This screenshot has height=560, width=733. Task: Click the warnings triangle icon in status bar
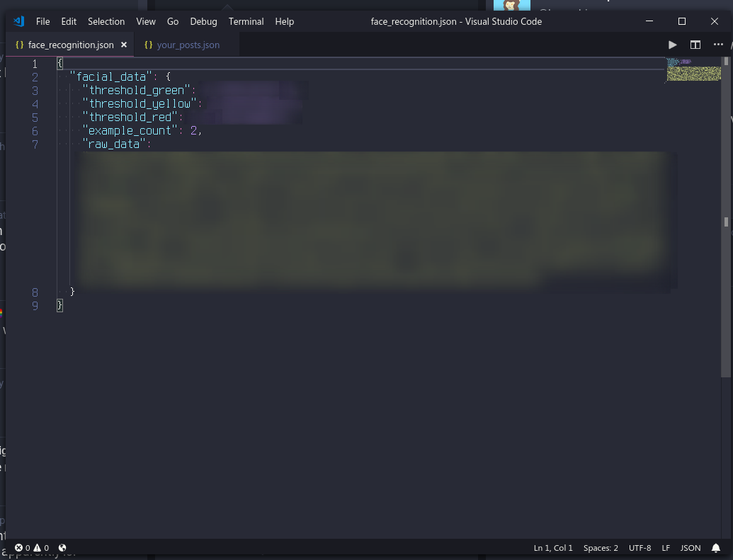point(38,548)
